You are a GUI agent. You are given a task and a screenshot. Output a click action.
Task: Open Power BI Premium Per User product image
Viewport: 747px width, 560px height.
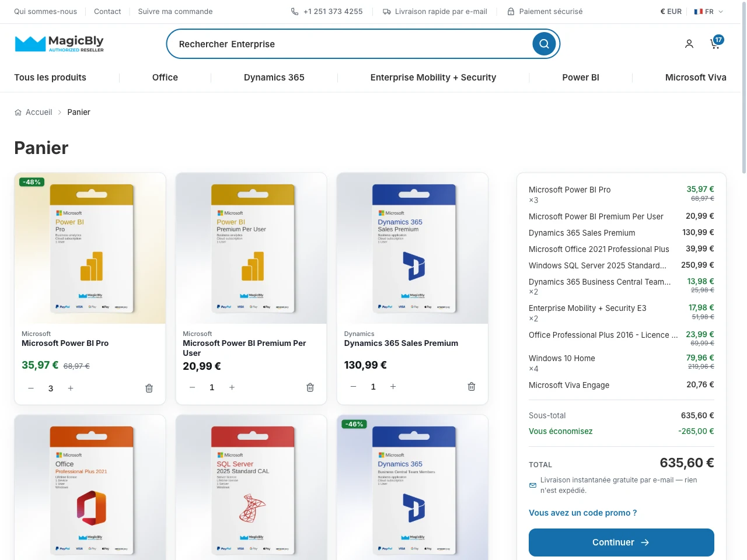click(252, 248)
